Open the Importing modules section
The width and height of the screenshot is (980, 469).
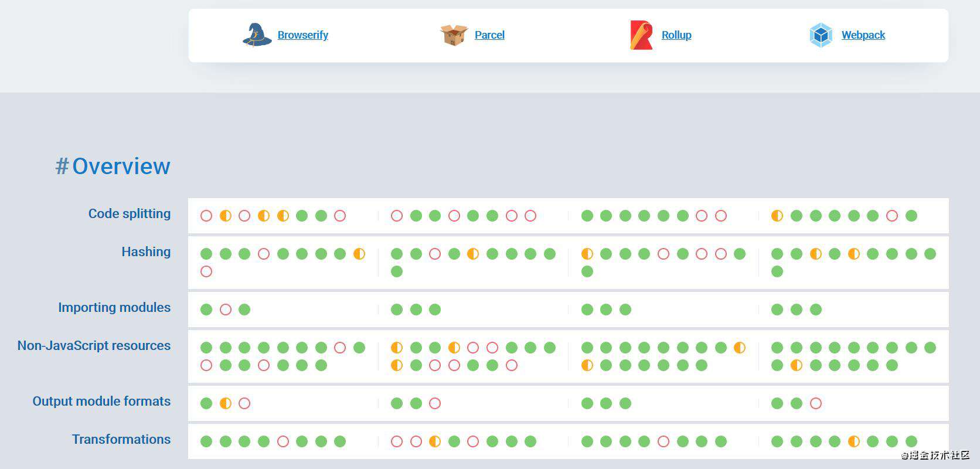pyautogui.click(x=114, y=307)
